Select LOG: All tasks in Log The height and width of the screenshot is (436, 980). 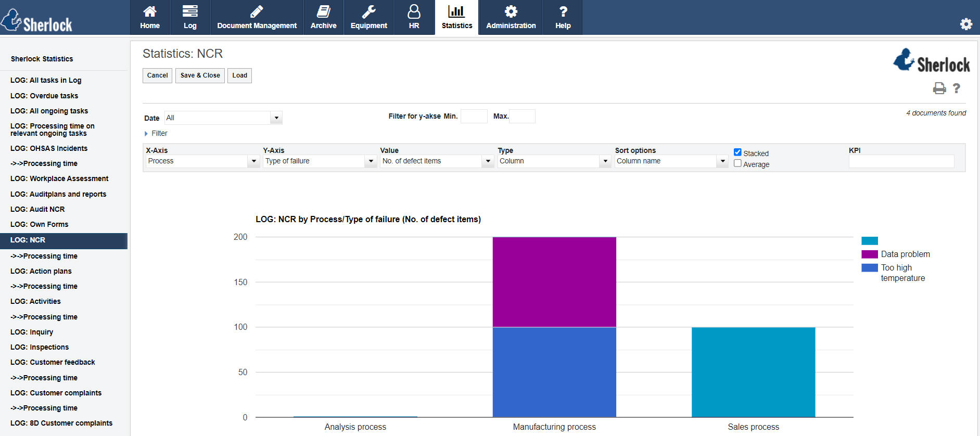[46, 80]
